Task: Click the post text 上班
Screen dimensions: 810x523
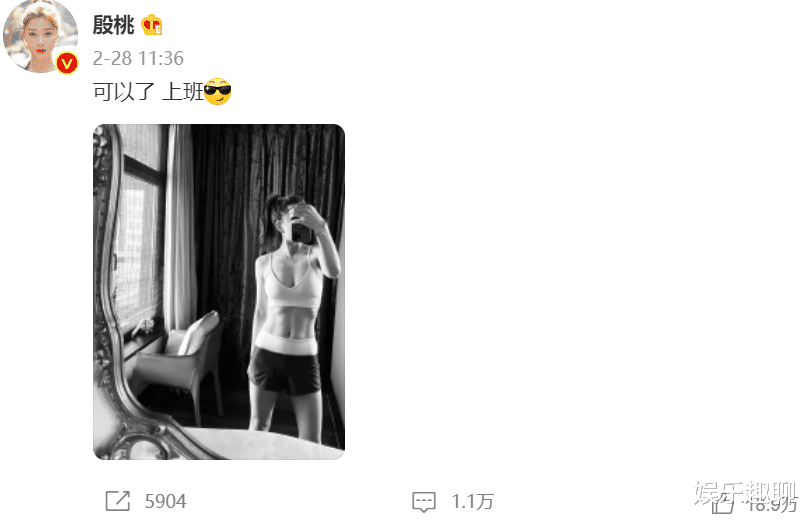Action: (x=183, y=92)
